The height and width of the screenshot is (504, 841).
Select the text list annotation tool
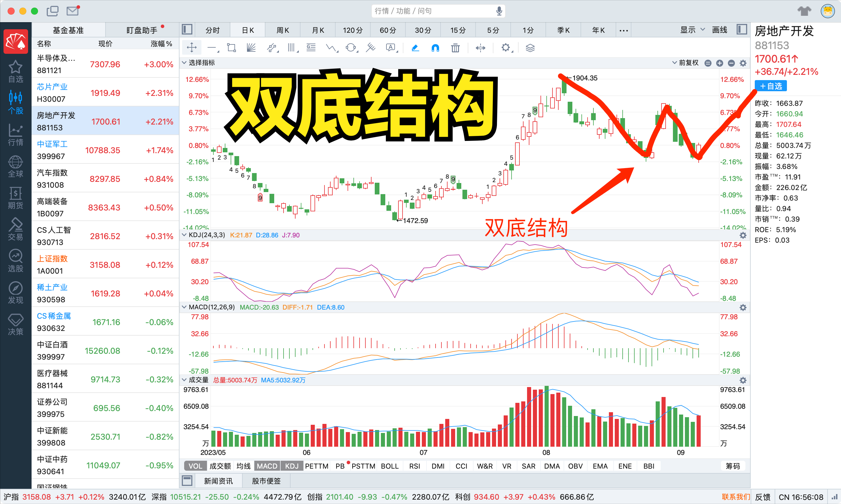(311, 48)
